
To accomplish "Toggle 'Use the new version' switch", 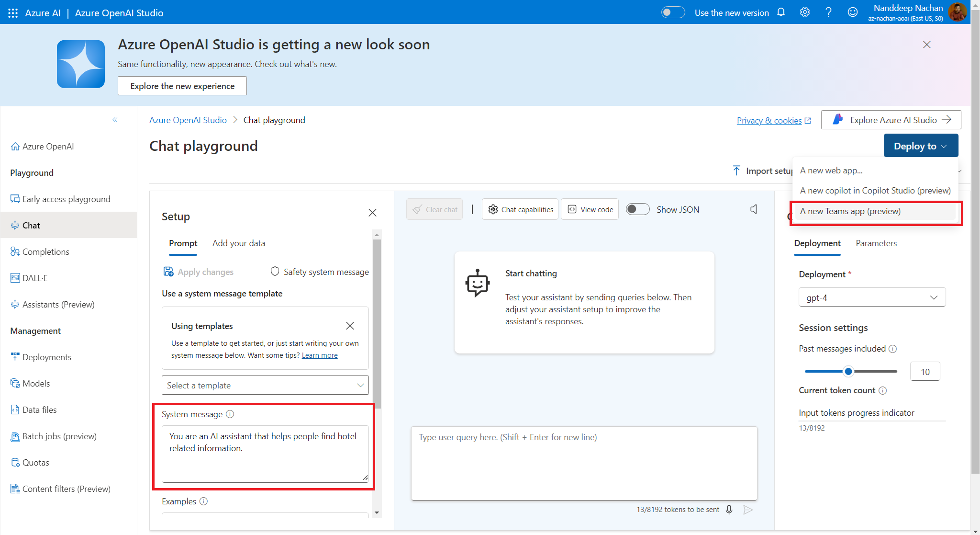I will point(673,12).
